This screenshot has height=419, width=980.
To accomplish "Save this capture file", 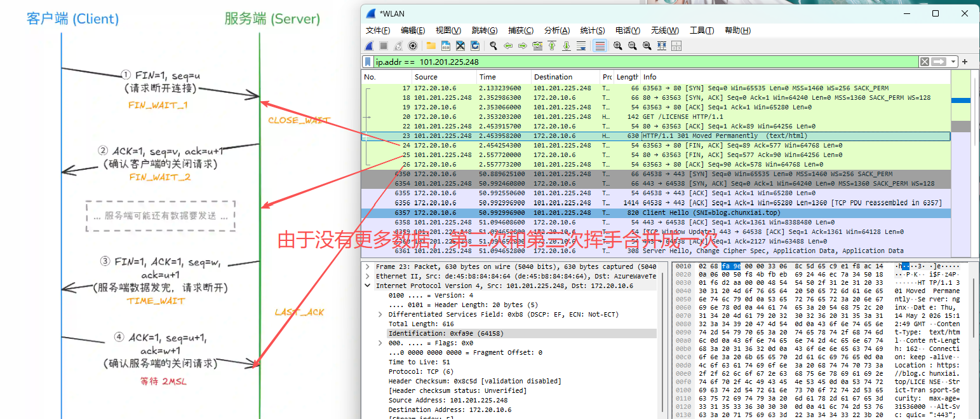I will [x=446, y=46].
